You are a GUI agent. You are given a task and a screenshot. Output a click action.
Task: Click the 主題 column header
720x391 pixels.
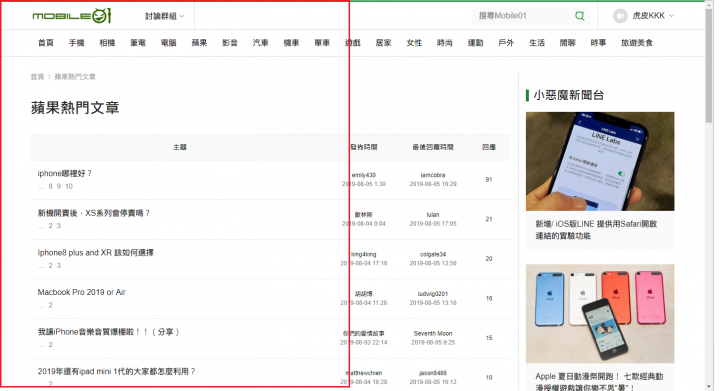180,147
